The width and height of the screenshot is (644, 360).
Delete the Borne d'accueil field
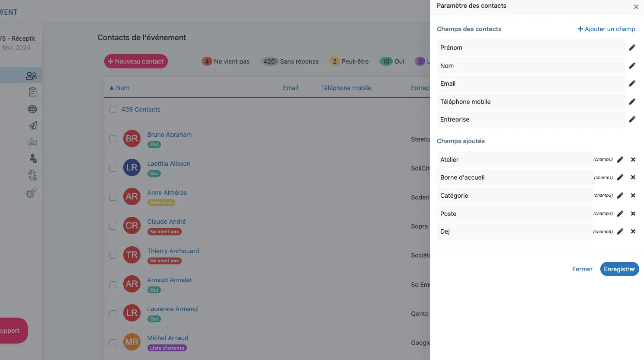pos(633,177)
